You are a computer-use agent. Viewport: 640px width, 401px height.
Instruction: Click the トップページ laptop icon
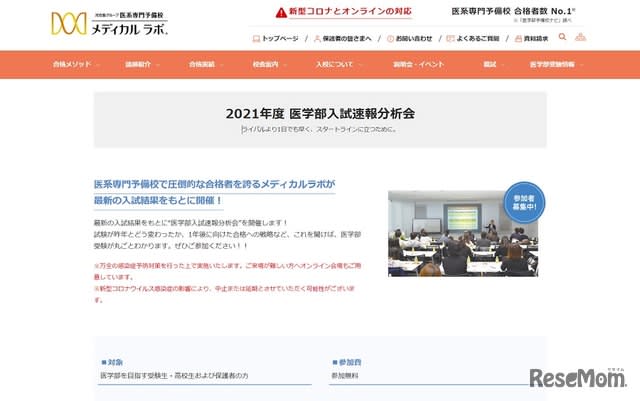tap(256, 39)
